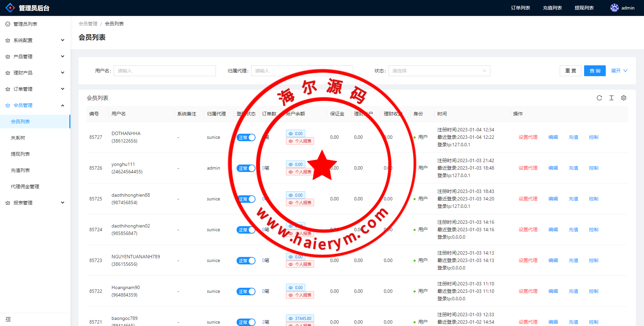Click the blue 查询 search button
Image resolution: width=644 pixels, height=326 pixels.
tap(595, 71)
